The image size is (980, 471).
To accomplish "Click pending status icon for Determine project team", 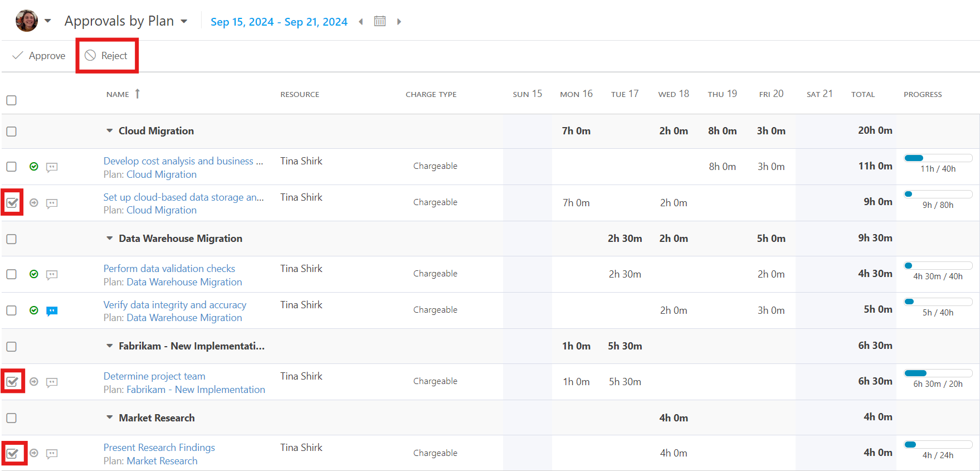I will pos(34,382).
